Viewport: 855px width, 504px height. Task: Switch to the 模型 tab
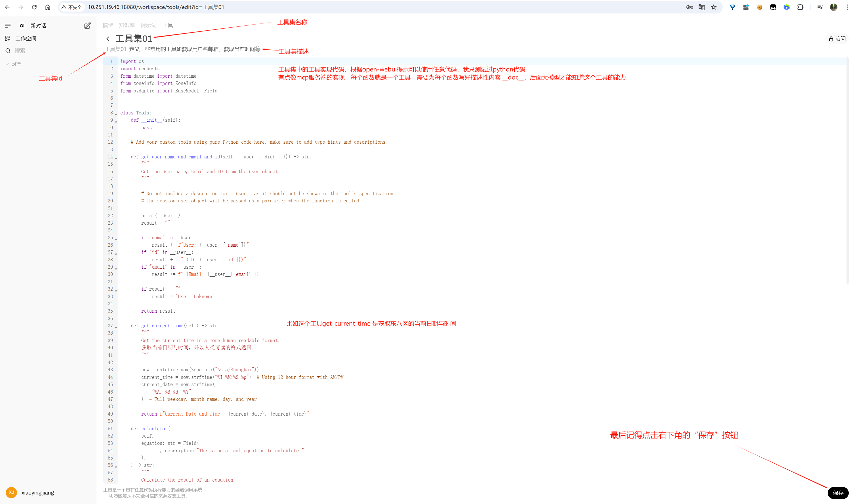coord(107,25)
